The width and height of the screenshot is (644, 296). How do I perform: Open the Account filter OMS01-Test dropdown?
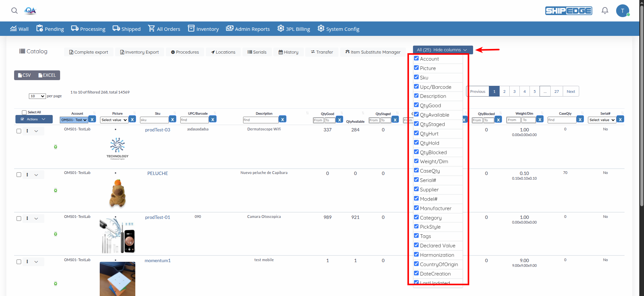[x=74, y=120]
